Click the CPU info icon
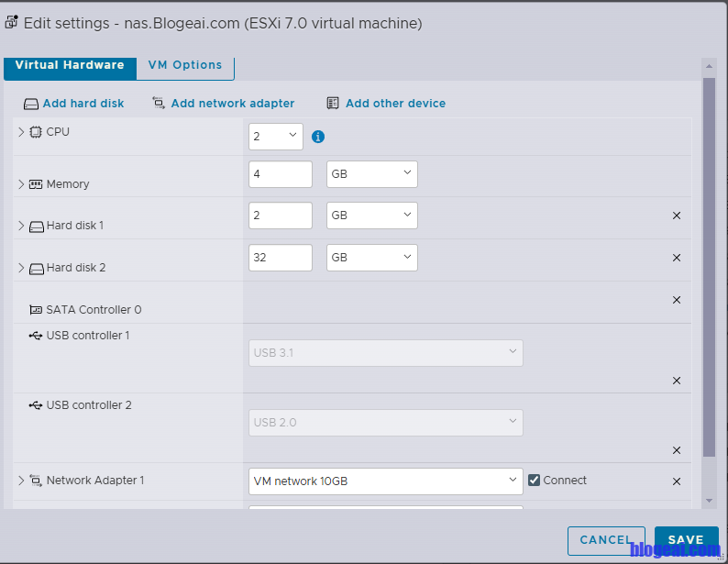This screenshot has width=728, height=564. [x=318, y=137]
